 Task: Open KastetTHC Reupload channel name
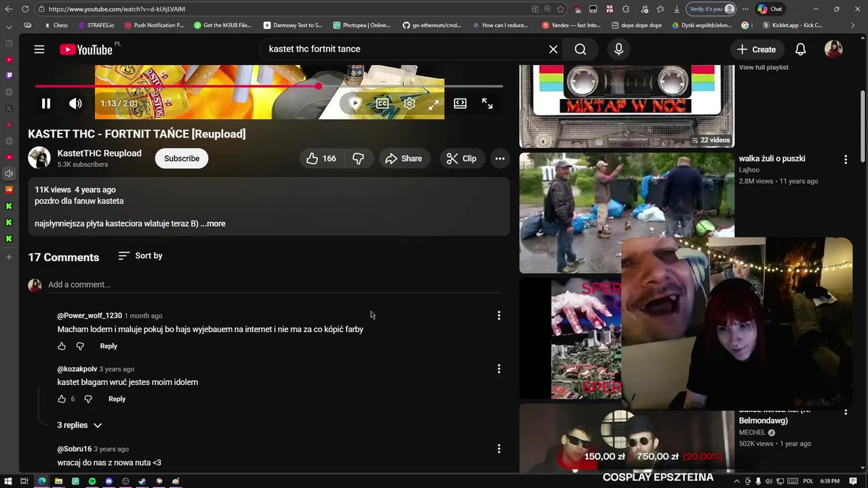click(x=99, y=153)
